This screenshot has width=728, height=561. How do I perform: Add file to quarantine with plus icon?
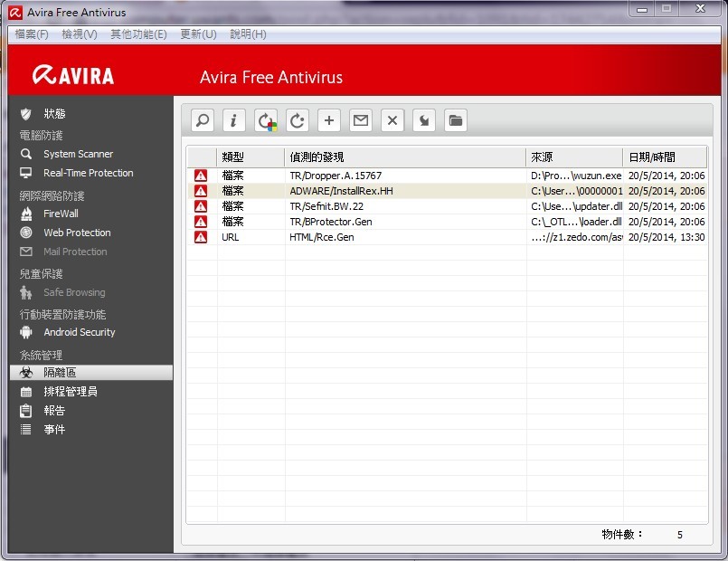pos(328,120)
